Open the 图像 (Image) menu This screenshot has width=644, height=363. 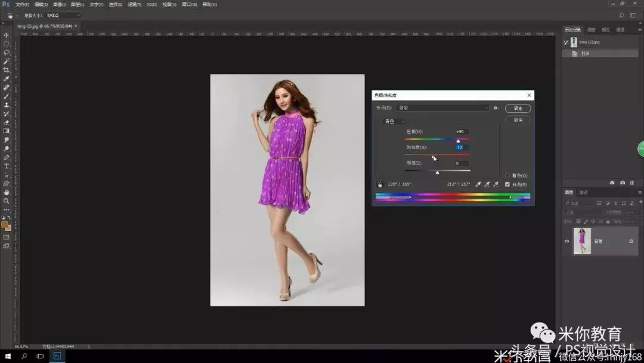(x=59, y=4)
